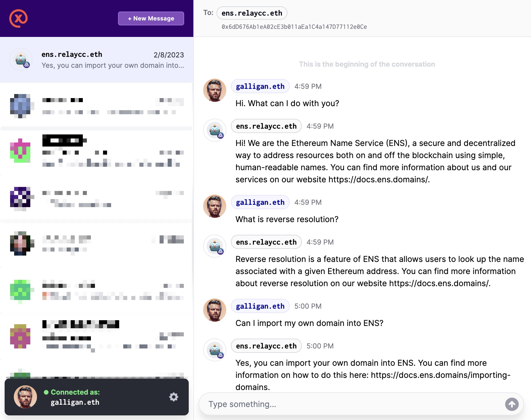Click the Type something message input field
531x420 pixels.
(x=317, y=404)
